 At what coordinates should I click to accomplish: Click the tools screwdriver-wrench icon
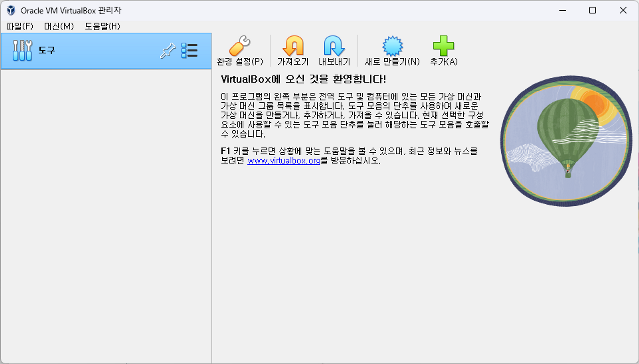22,51
